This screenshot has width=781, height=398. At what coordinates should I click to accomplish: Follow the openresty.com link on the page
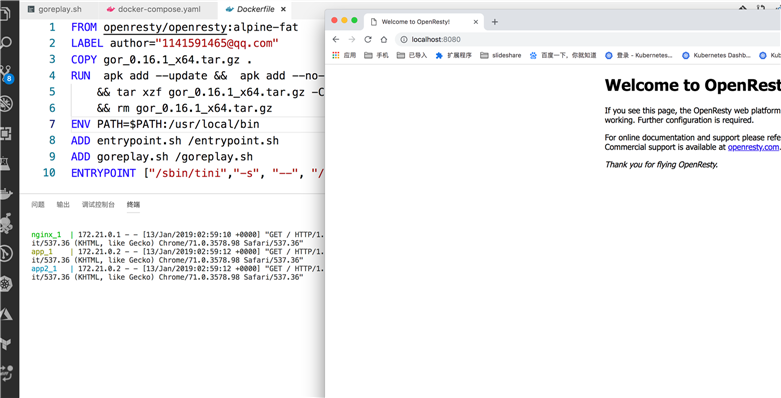click(753, 147)
